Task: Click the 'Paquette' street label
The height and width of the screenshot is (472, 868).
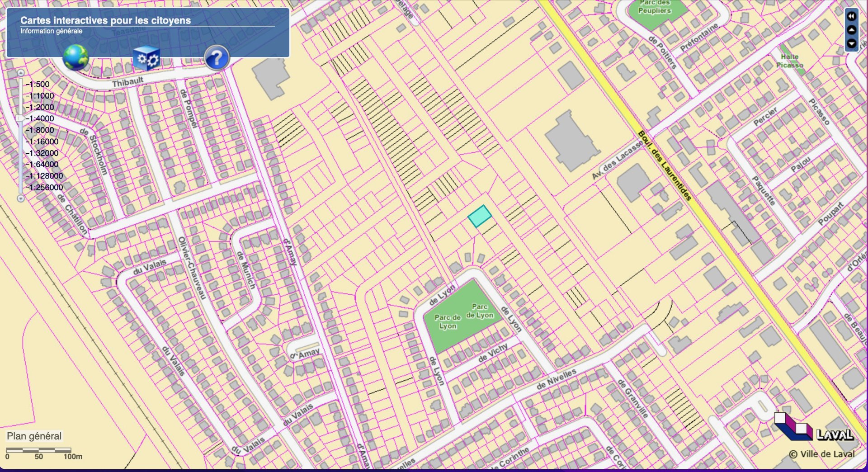Action: pos(763,190)
